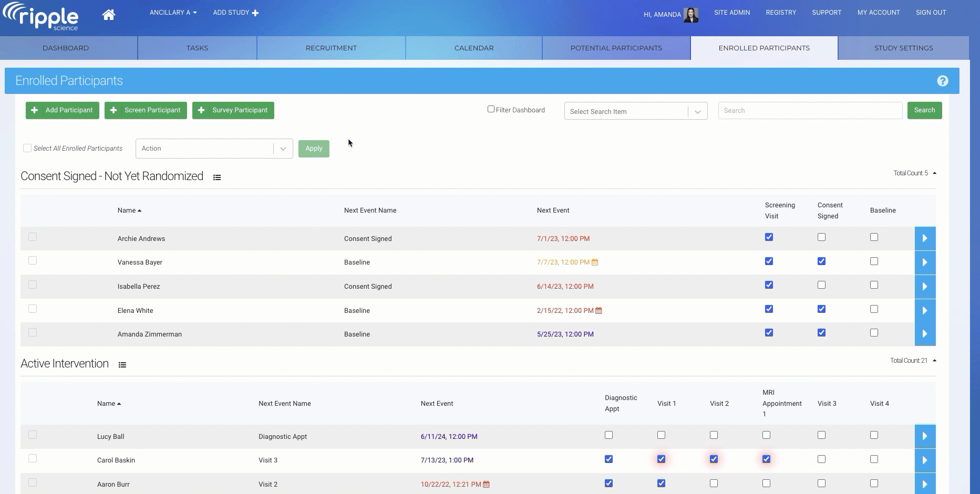Check Select All Enrolled Participants
Viewport: 980px width, 494px height.
[x=27, y=149]
